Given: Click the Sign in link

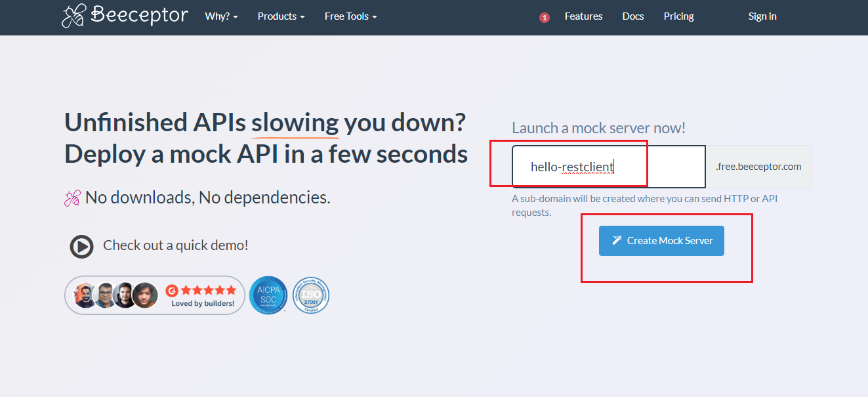Looking at the screenshot, I should [x=762, y=16].
